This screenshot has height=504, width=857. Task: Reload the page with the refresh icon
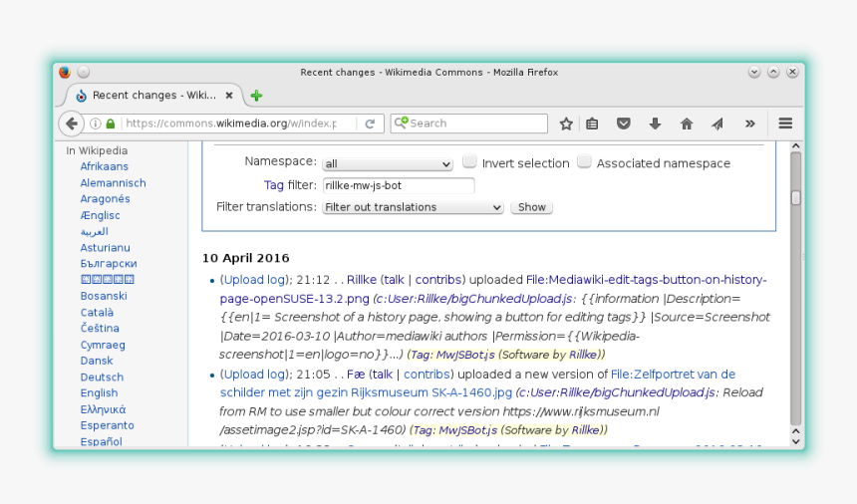point(370,124)
